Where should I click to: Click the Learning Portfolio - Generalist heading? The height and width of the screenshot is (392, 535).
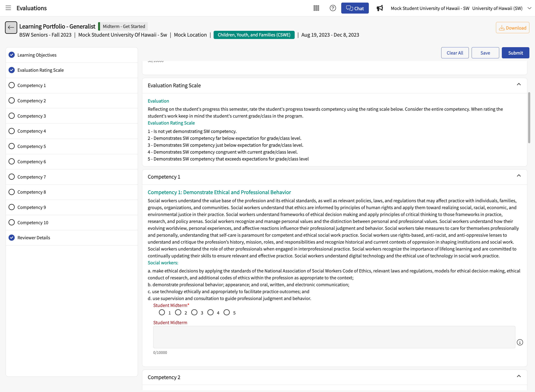point(57,26)
